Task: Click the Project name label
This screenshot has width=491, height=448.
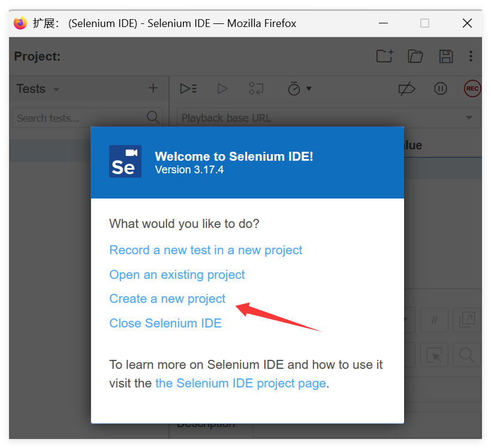Action: (37, 56)
